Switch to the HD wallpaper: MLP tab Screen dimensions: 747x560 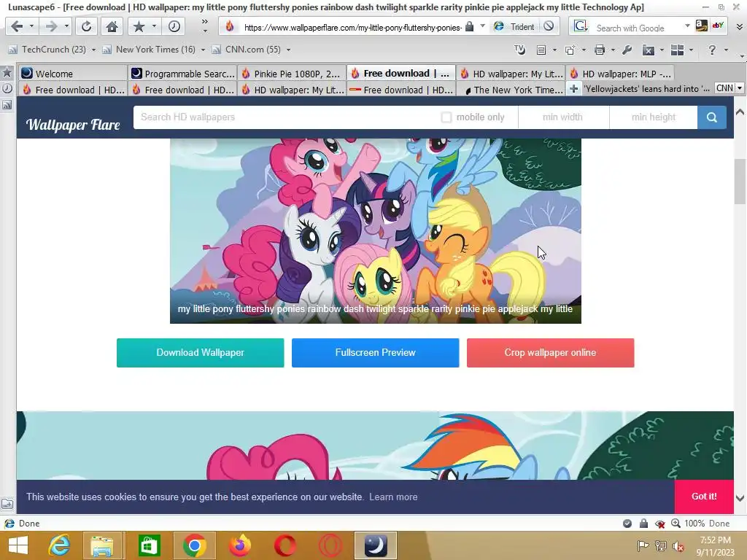pyautogui.click(x=620, y=74)
